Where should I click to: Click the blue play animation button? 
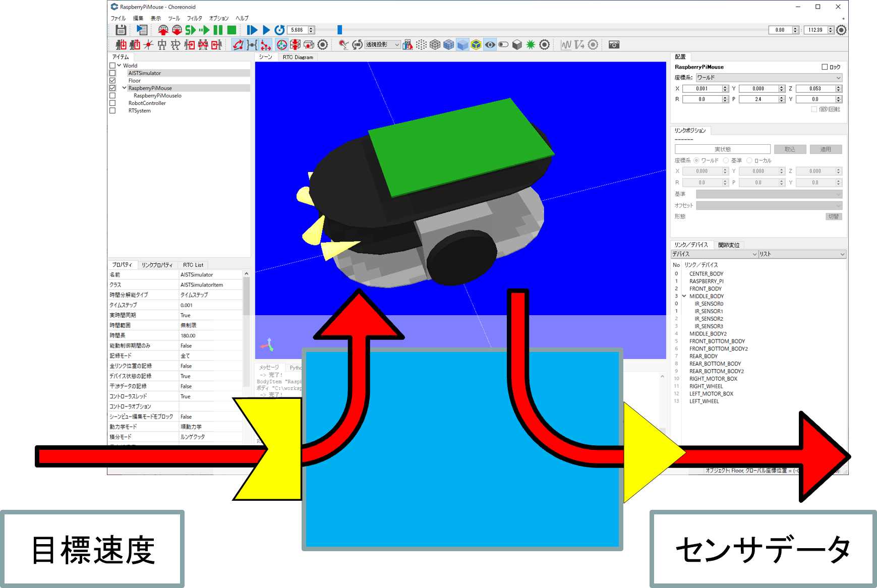pos(266,30)
